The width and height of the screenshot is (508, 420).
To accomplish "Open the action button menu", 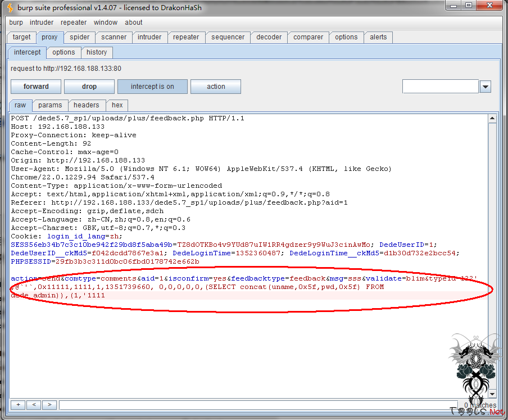I will 216,87.
